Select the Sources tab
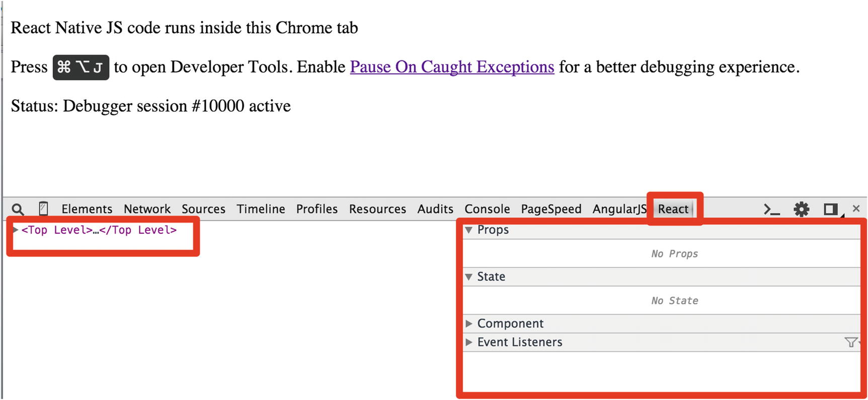Viewport: 868px width, 400px height. coord(203,209)
